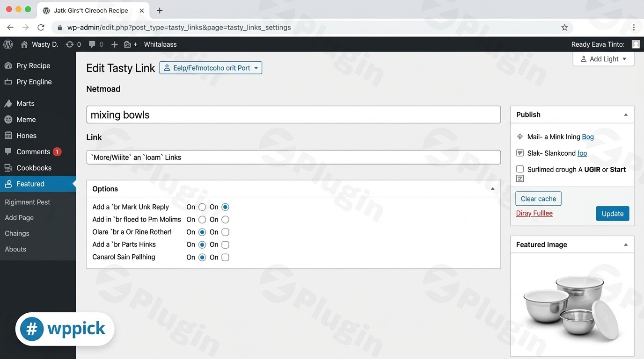Click the Pry Recipe sidebar icon

click(8, 66)
